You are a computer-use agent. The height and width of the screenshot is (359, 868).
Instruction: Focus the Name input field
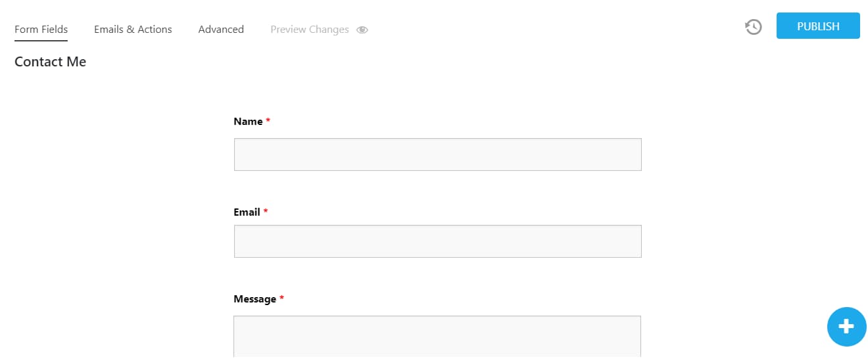pyautogui.click(x=437, y=155)
